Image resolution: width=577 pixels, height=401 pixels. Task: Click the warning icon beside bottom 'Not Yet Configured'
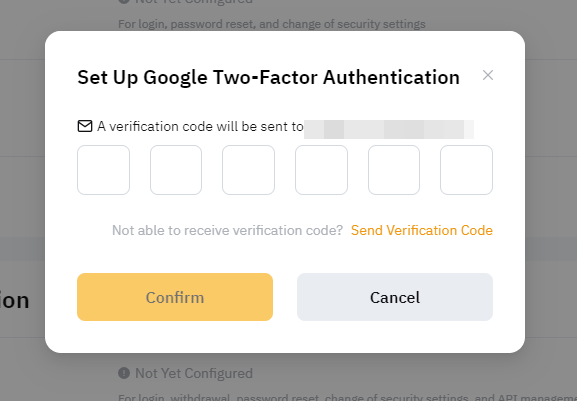[124, 373]
